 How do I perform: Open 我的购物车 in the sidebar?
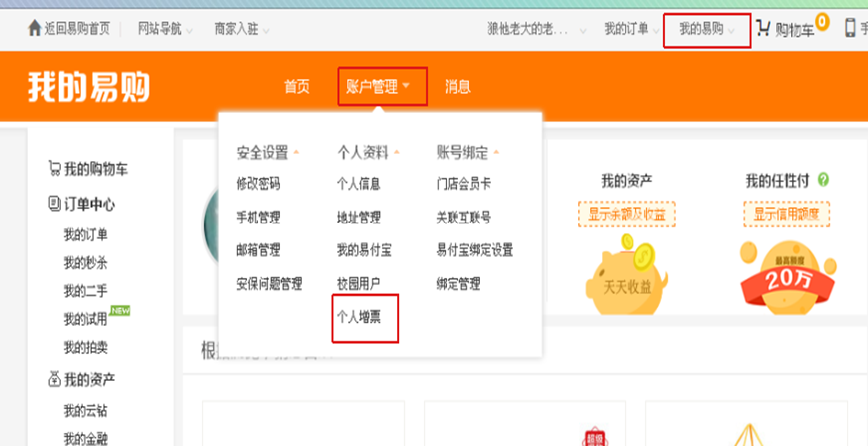pos(96,169)
